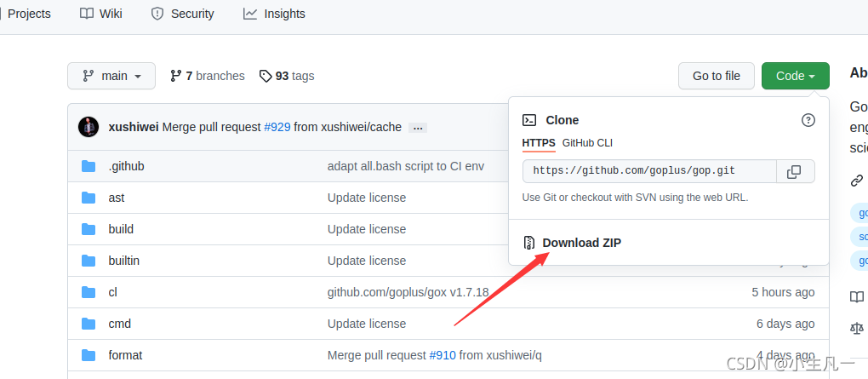Image resolution: width=868 pixels, height=379 pixels.
Task: Click the '6 days ago' timestamp
Action: tap(785, 324)
